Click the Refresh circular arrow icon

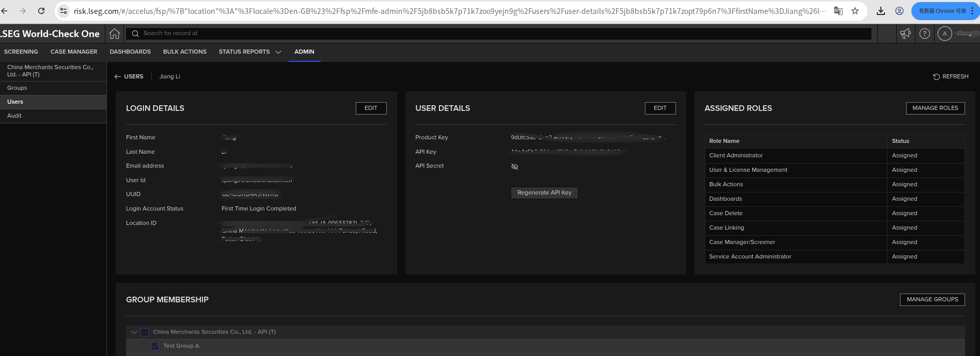(936, 76)
